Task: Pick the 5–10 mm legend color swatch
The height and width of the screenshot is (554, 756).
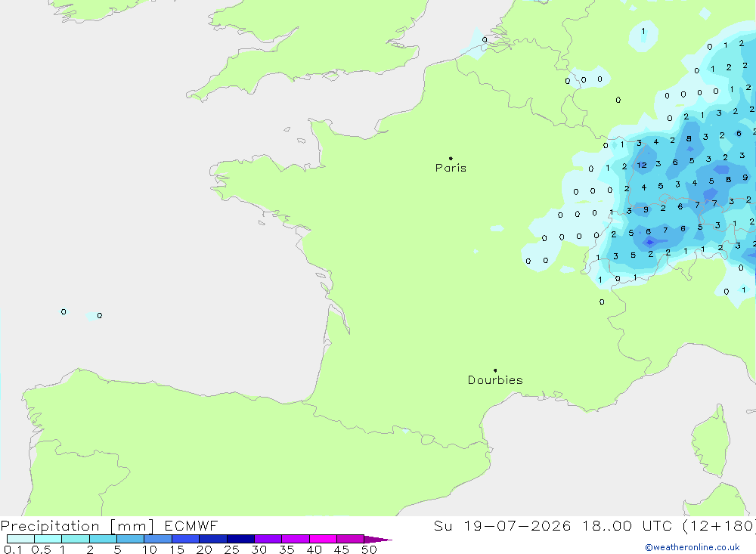Action: tap(131, 539)
